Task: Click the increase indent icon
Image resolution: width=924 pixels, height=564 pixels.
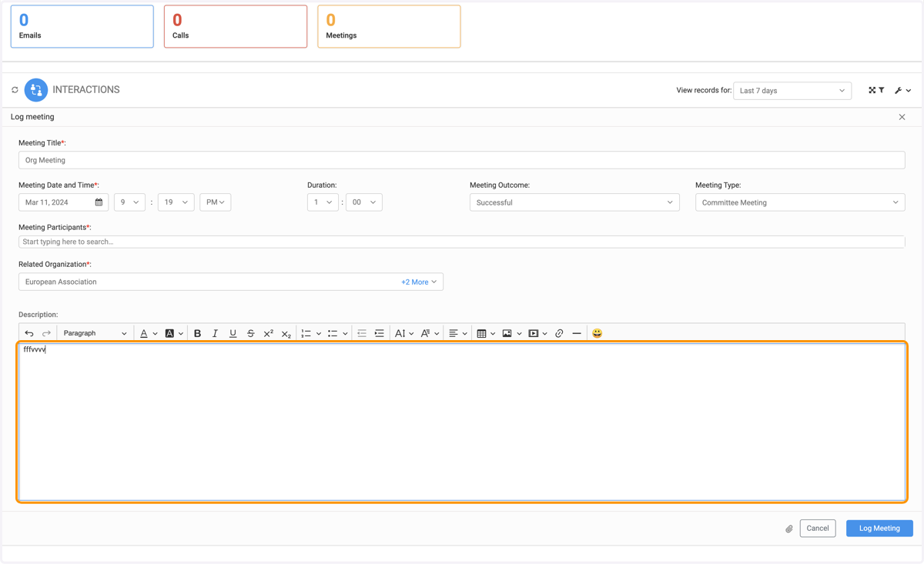Action: (380, 333)
